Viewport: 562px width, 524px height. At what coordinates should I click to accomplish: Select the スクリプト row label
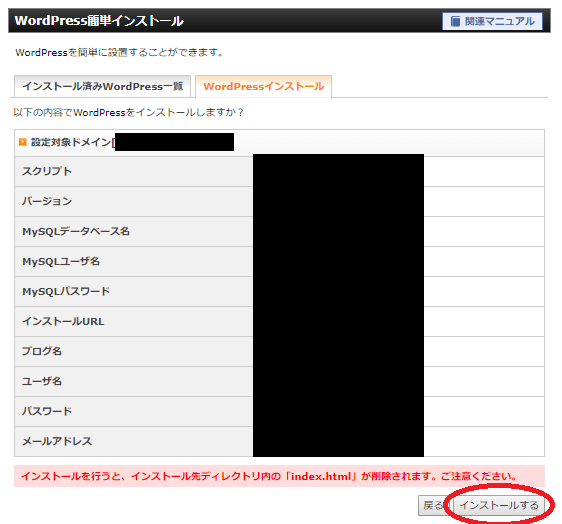(x=47, y=171)
